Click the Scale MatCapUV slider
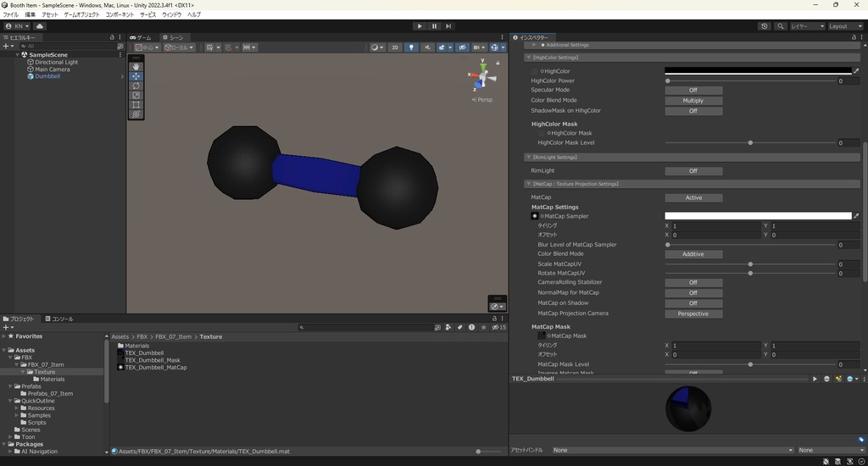This screenshot has height=466, width=868. [x=750, y=264]
